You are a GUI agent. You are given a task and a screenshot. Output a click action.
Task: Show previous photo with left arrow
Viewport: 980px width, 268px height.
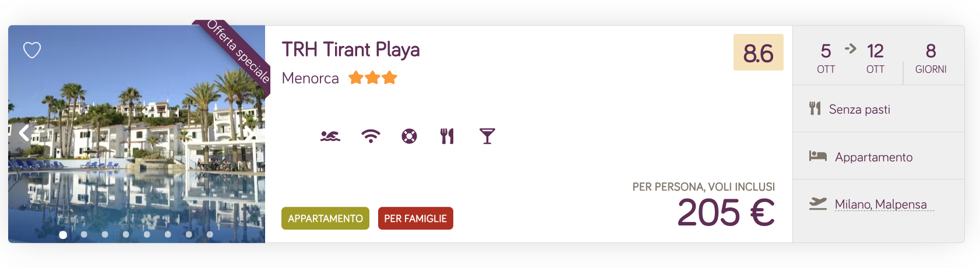(x=24, y=133)
